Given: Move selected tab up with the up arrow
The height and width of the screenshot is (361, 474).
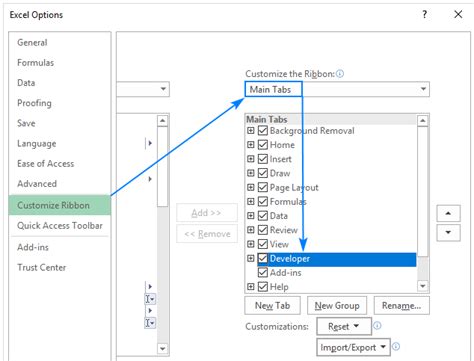Looking at the screenshot, I should (x=448, y=213).
